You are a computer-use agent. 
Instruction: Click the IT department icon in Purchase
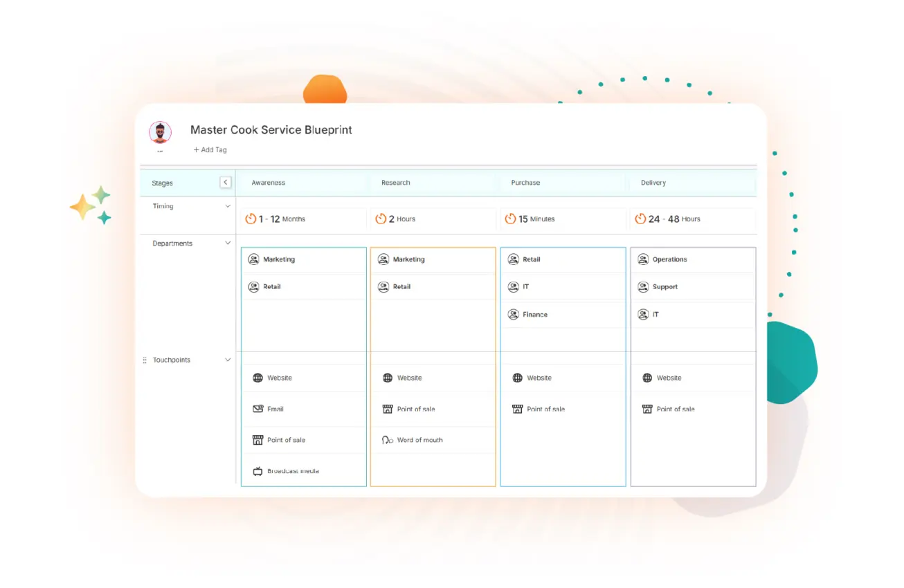(x=513, y=286)
